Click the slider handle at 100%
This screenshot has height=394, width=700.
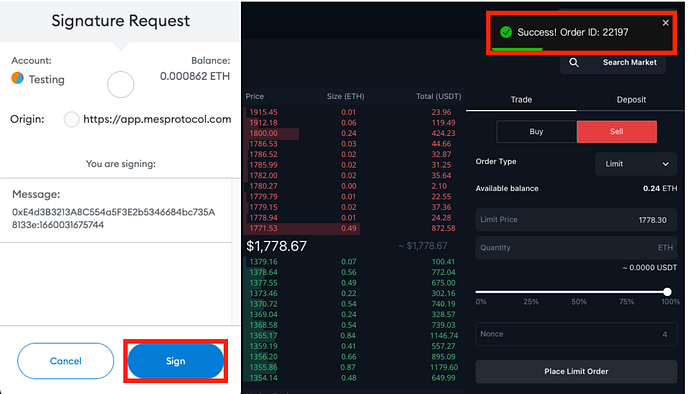coord(667,292)
